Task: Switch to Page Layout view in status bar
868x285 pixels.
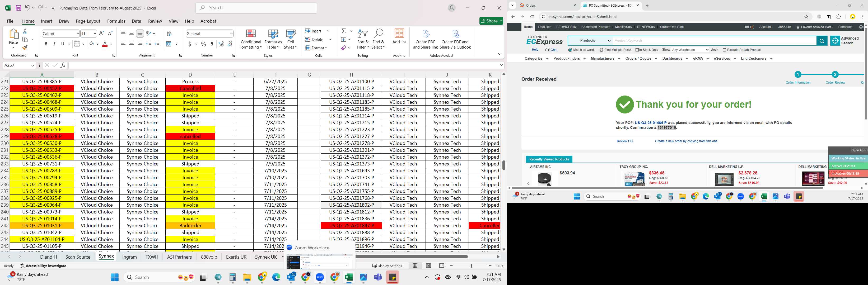Action: 428,265
